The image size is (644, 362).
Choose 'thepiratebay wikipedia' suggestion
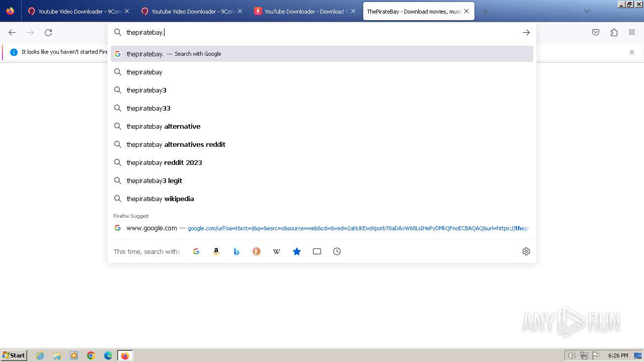322,199
